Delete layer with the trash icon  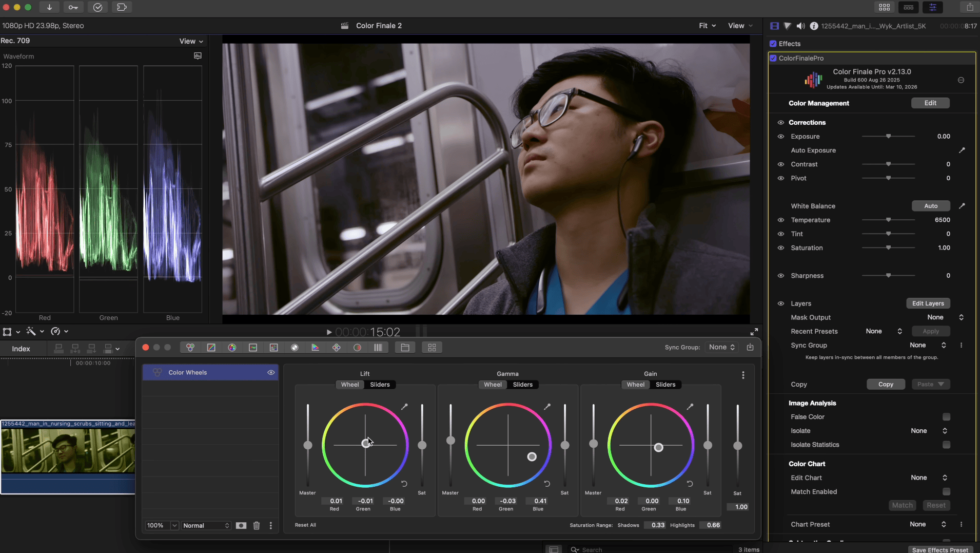click(x=257, y=525)
